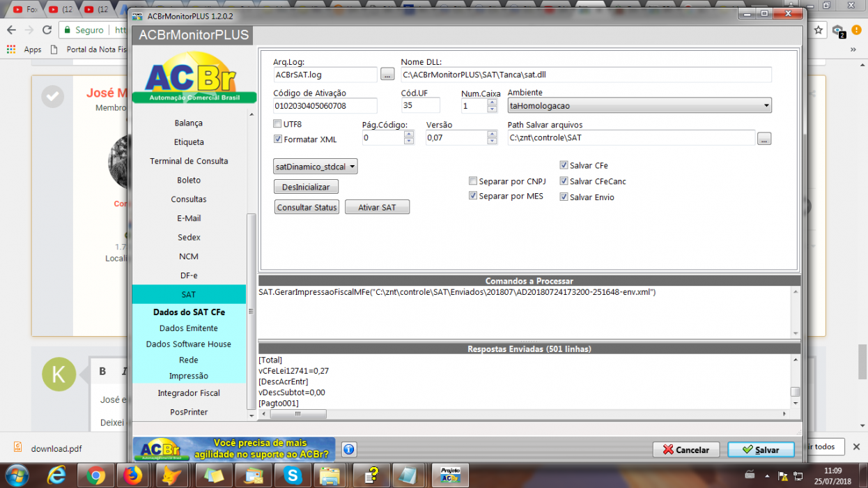Viewport: 868px width, 488px height.
Task: Click response line vCFeLei12741=0,27
Action: pyautogui.click(x=293, y=371)
